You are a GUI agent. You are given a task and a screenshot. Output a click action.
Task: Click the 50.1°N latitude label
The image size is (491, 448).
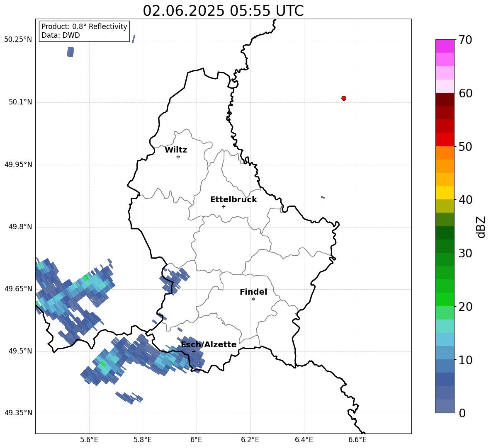click(20, 102)
